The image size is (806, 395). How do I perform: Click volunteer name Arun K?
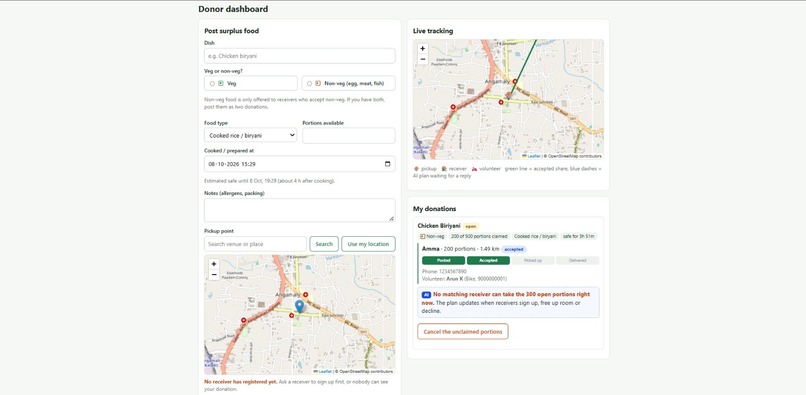pos(454,279)
